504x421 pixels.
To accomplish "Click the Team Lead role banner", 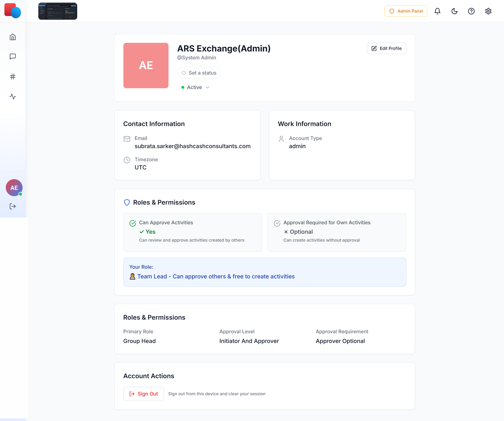I will 265,272.
